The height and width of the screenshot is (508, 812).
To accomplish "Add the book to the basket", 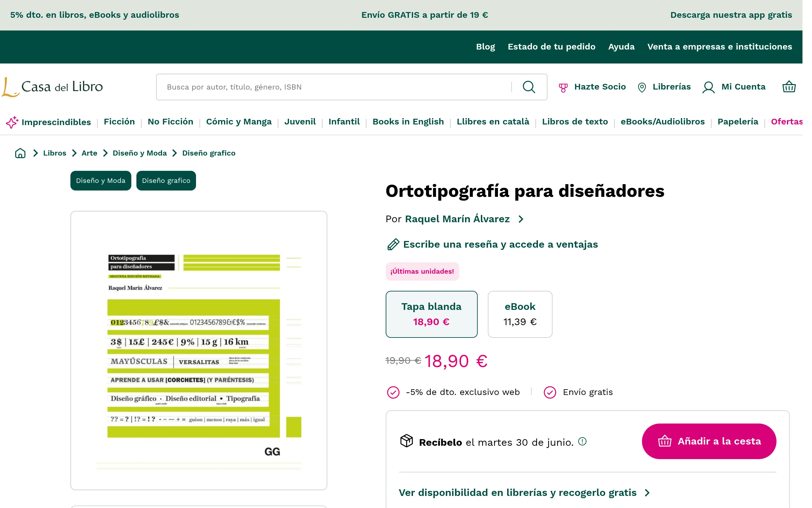I will (709, 441).
